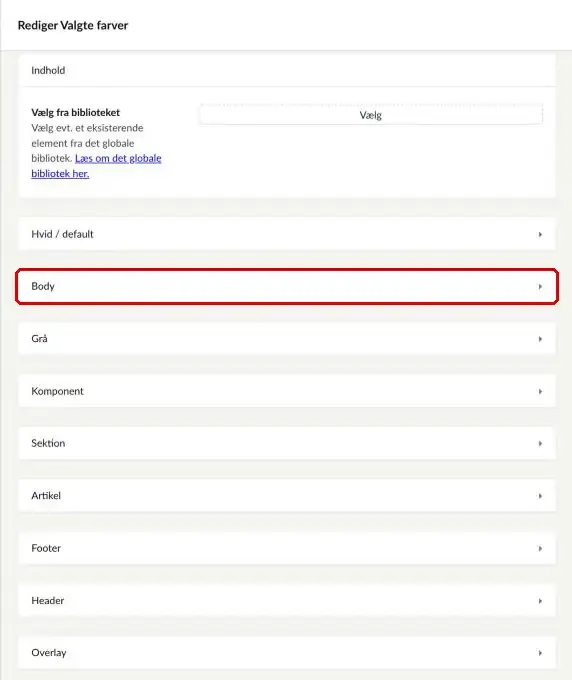The image size is (572, 680).
Task: Click the Vælg button to choose from library
Action: tap(371, 115)
